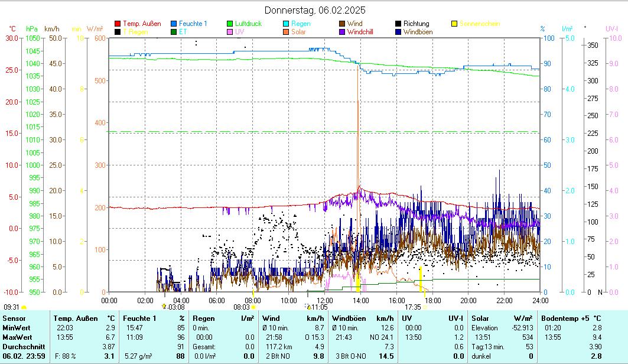Click the sun icon next to 08:03

pos(253,307)
